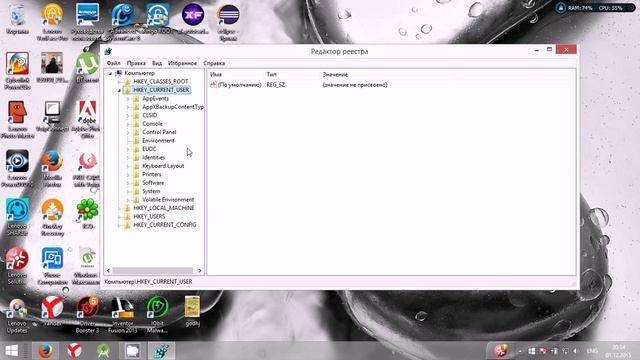640x360 pixels.
Task: Click the tree pane horizontal scrollbar thumb
Action: 152,271
